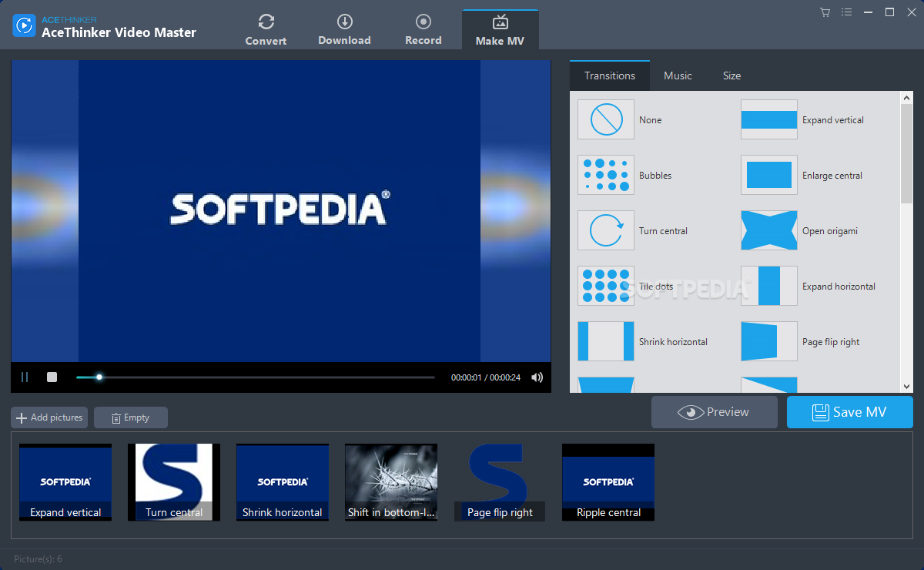
Task: Click the AceThinker app logo icon
Action: tap(25, 25)
